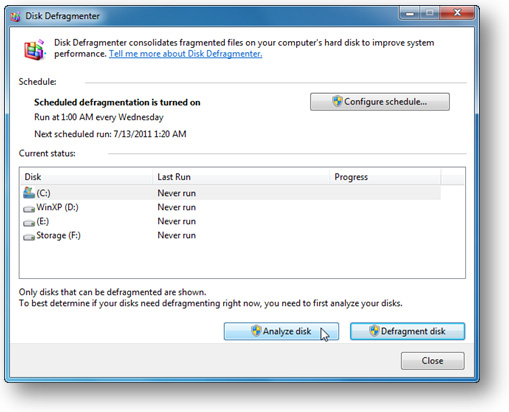The width and height of the screenshot is (509, 412).
Task: Minimize the Disk Defragmenter window
Action: pyautogui.click(x=410, y=13)
